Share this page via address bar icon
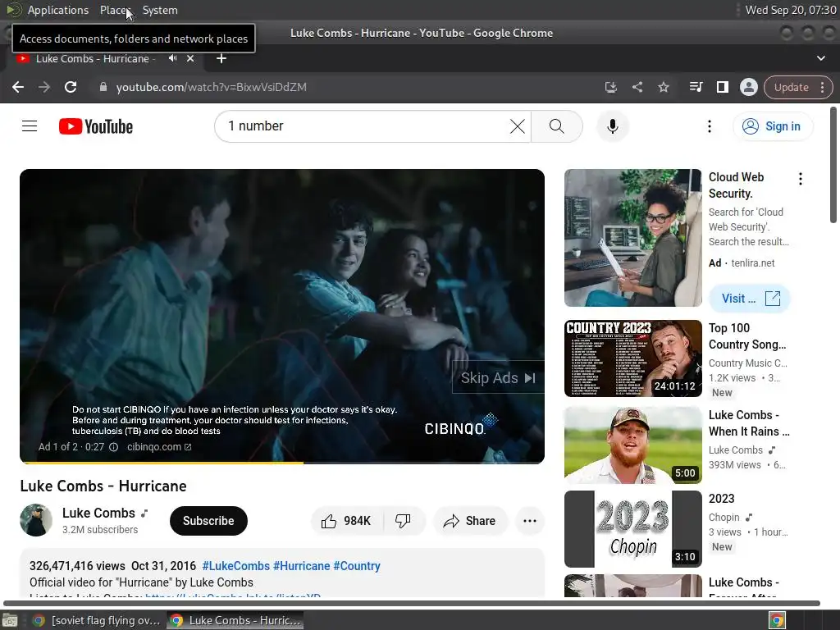Screen dimensions: 840x630 point(637,87)
